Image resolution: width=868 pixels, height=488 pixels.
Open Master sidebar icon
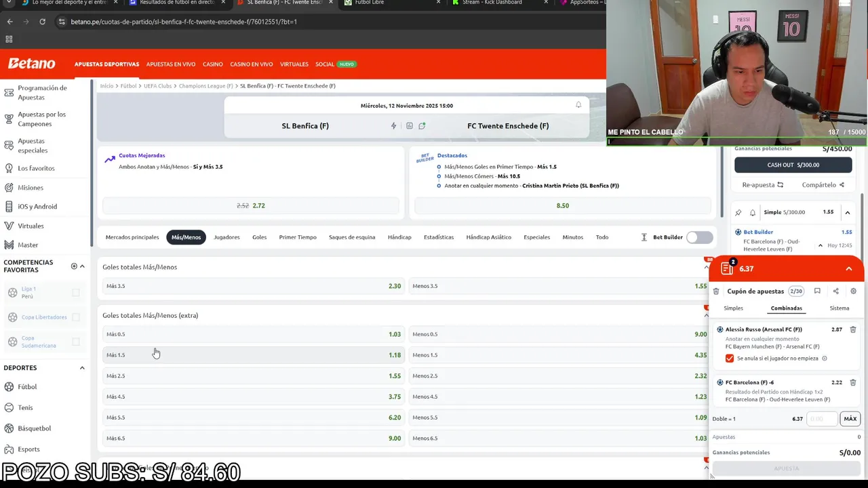click(9, 245)
